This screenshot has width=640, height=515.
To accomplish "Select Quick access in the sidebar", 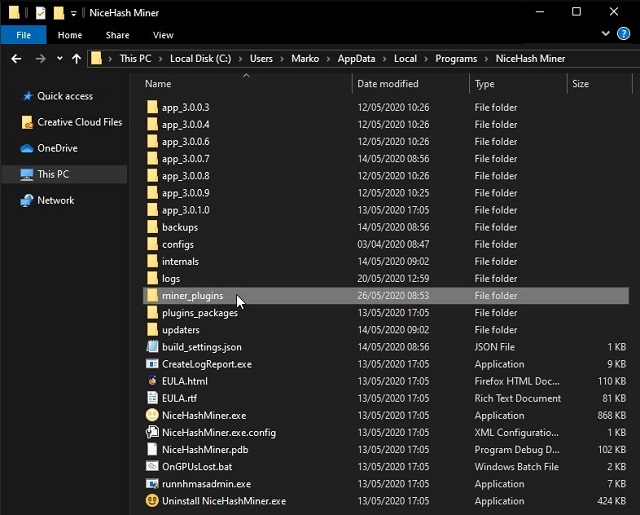I will (64, 96).
